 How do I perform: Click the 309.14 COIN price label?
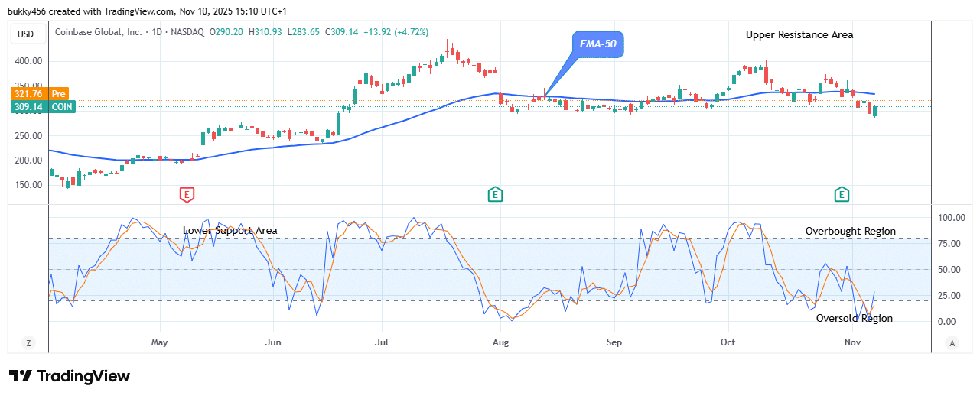[x=43, y=107]
